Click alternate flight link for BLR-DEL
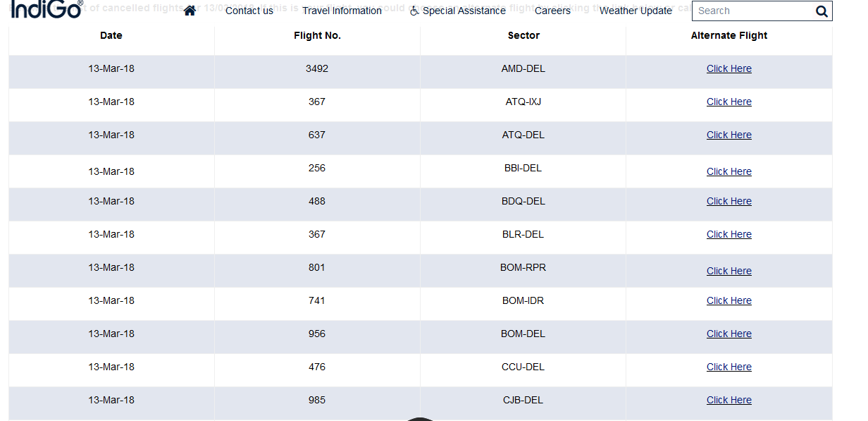 [x=728, y=234]
